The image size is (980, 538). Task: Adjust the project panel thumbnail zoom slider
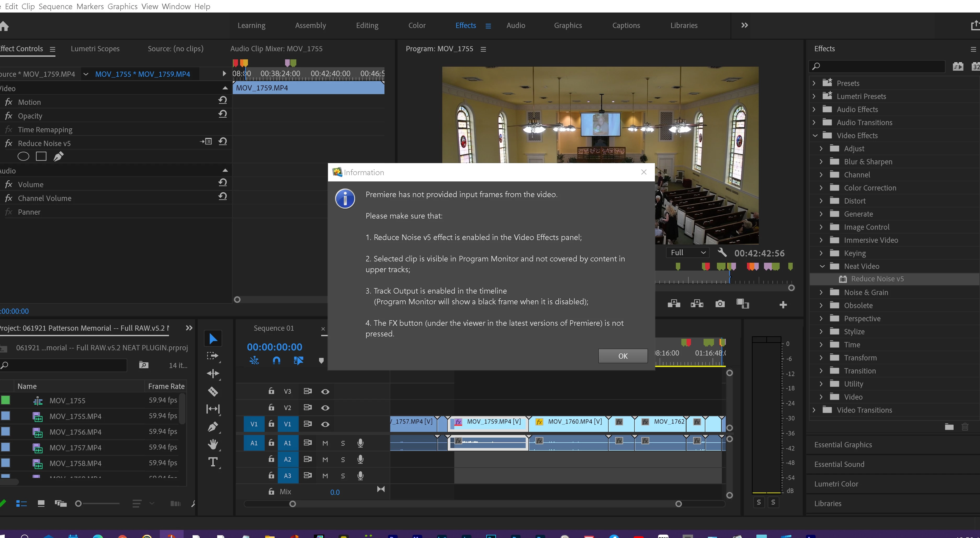[78, 504]
